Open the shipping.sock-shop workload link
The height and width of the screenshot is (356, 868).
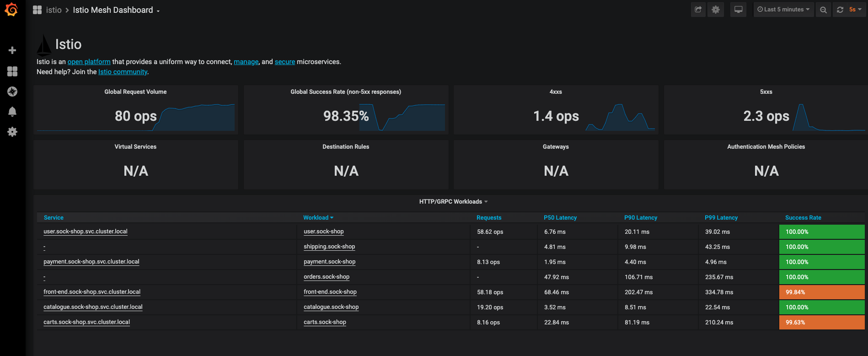[329, 247]
